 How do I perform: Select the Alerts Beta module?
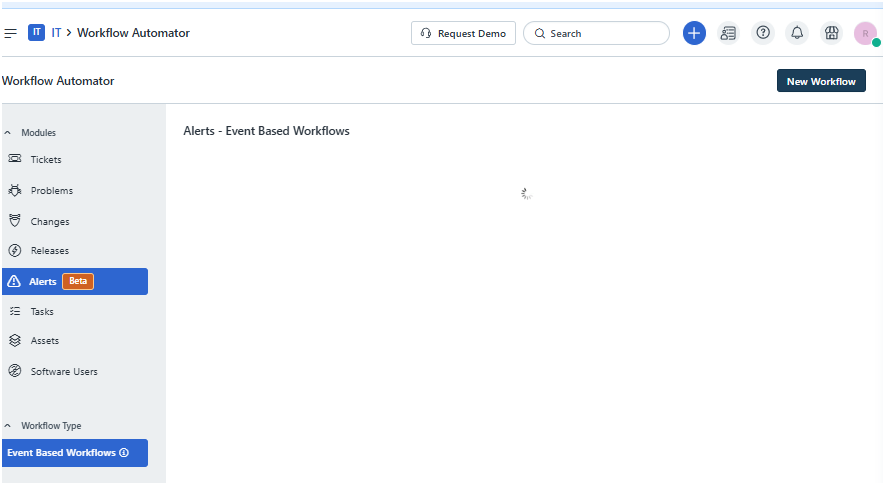tap(75, 281)
